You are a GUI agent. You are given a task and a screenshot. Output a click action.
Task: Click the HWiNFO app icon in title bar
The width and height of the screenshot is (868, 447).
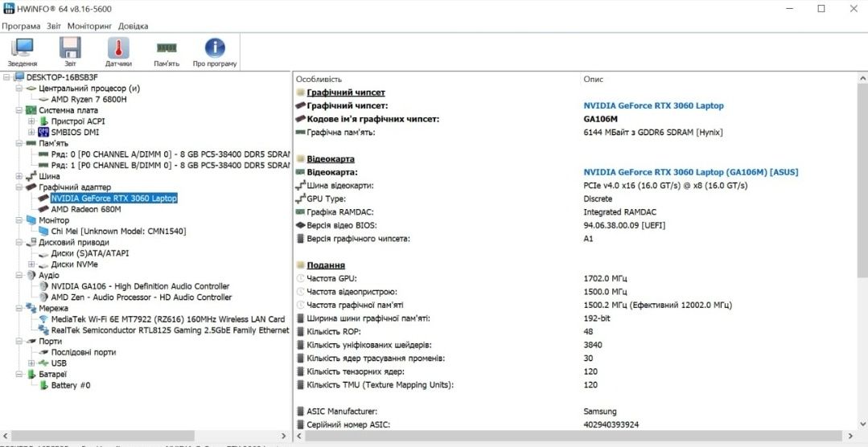[x=8, y=8]
